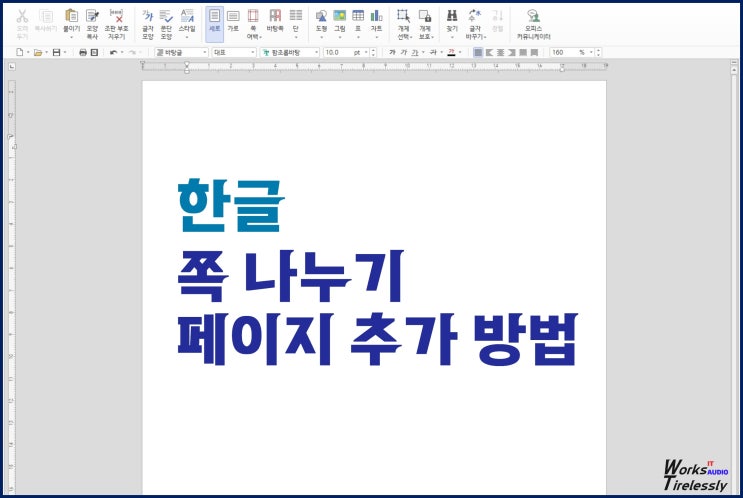Enable divide alignment (나눔 정렬)

point(534,52)
